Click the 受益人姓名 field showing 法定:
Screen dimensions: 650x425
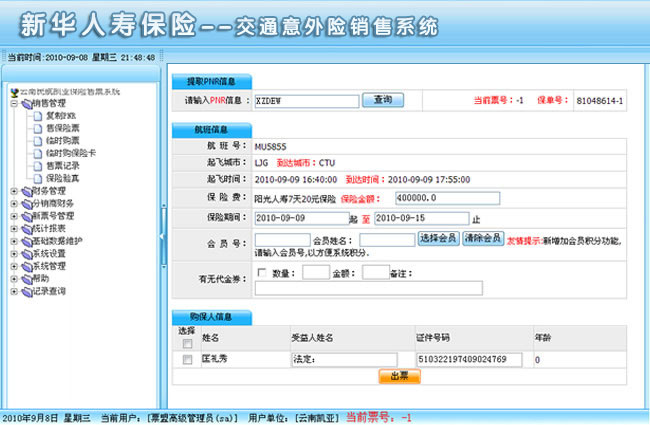[344, 359]
